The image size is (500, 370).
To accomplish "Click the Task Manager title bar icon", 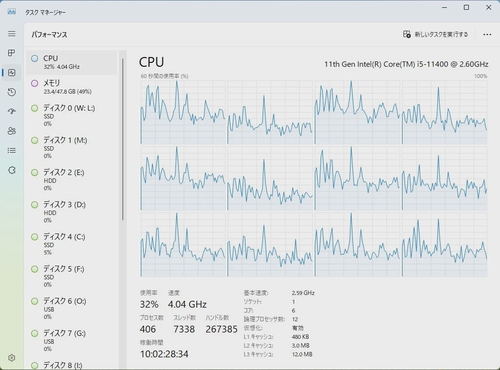I will [x=12, y=12].
